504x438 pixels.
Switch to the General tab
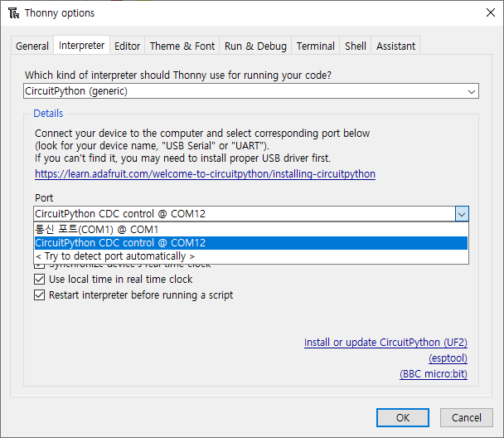click(32, 46)
